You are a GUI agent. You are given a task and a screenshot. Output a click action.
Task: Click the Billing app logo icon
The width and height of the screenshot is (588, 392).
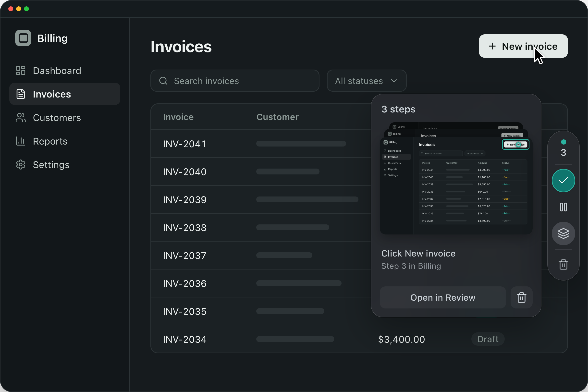[23, 38]
